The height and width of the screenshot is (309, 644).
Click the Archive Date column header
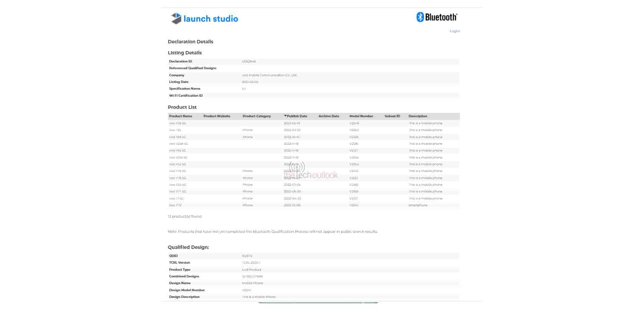(329, 116)
